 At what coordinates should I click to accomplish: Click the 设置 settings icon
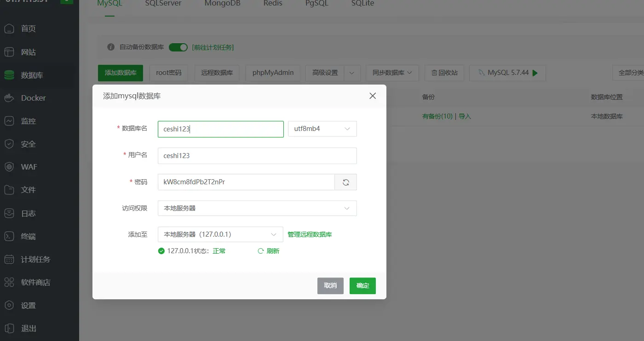[9, 305]
